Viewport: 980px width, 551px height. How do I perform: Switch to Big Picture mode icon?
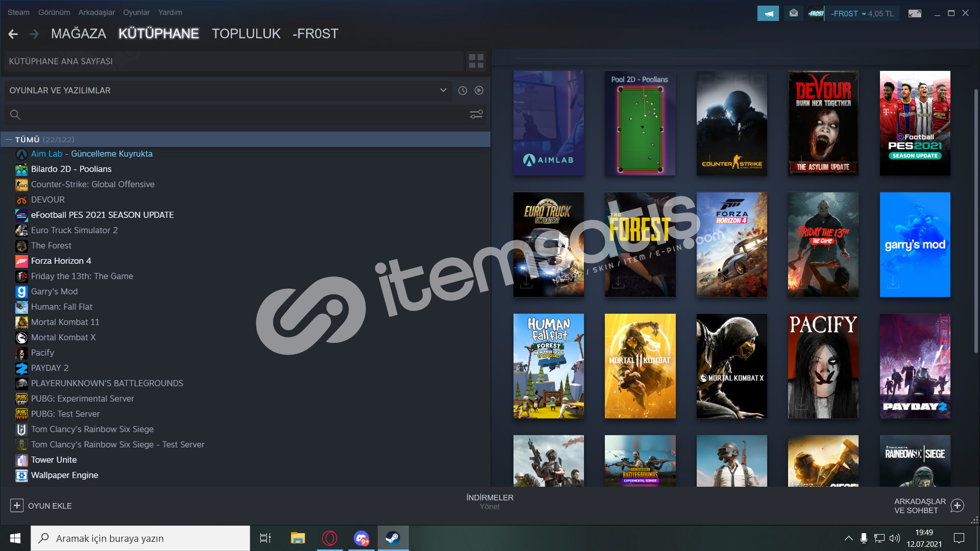915,13
